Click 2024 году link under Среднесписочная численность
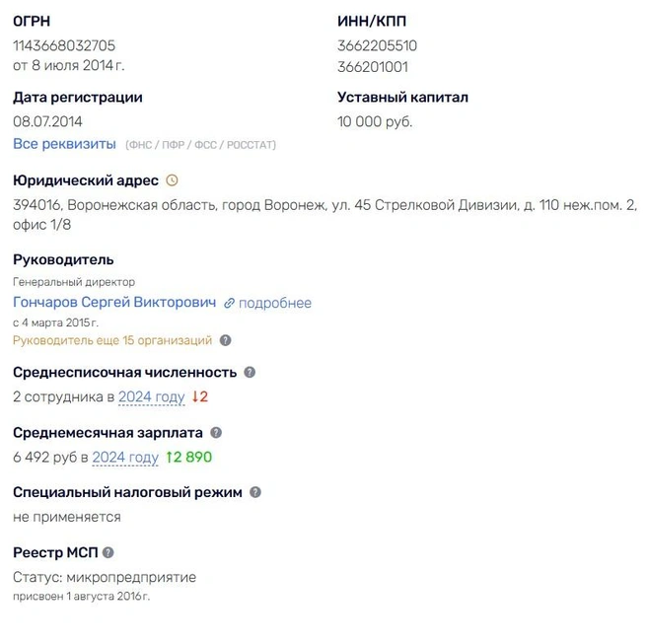 (151, 397)
